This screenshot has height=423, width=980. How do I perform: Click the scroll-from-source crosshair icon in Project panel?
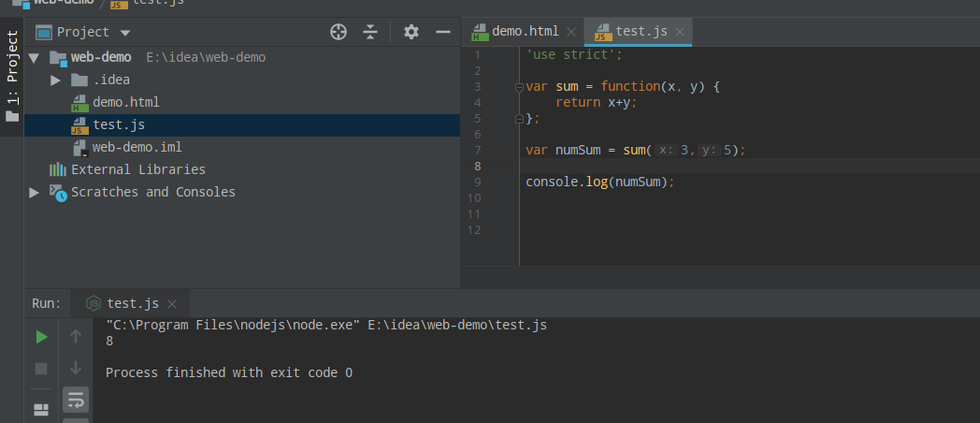(339, 32)
